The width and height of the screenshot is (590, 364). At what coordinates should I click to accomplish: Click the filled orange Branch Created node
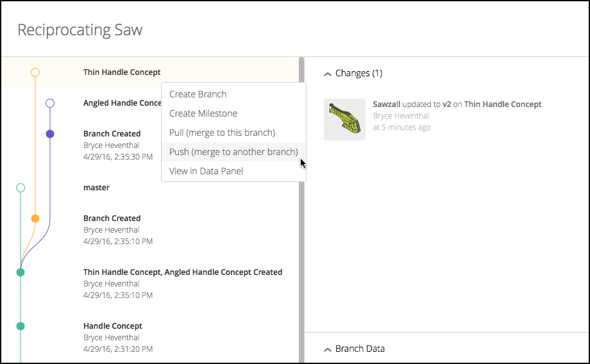tap(35, 219)
